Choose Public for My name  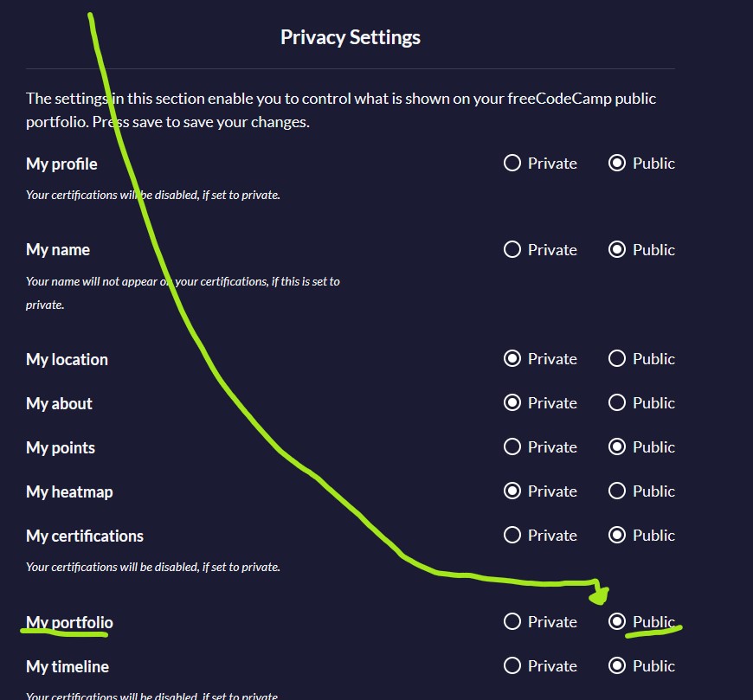pyautogui.click(x=616, y=250)
